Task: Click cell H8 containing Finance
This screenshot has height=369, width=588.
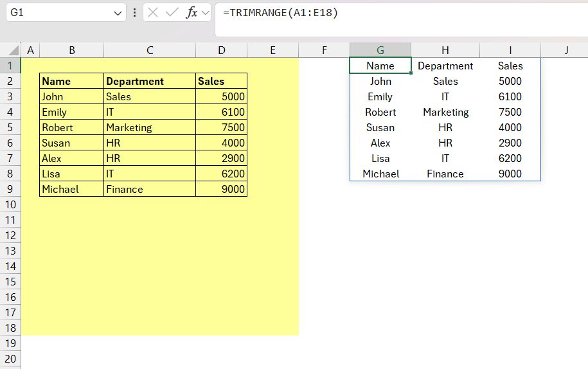Action: pyautogui.click(x=445, y=174)
